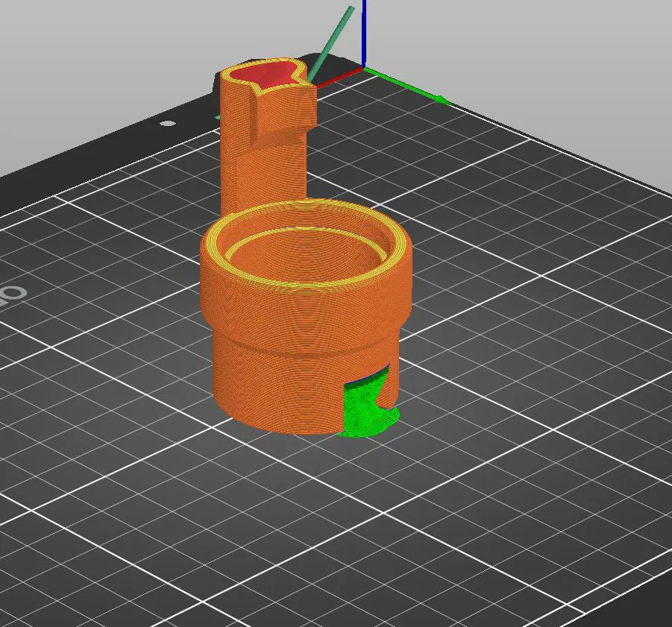Click the blue Z-axis line

(364, 34)
